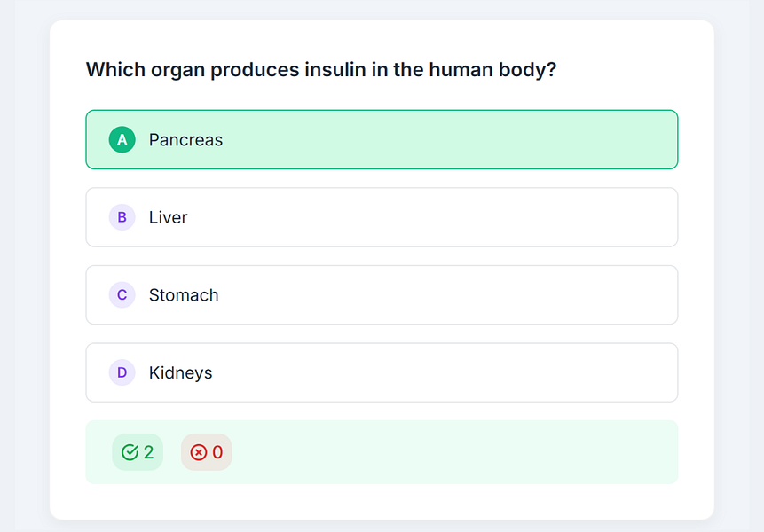Click the purple letter C badge

pos(122,295)
